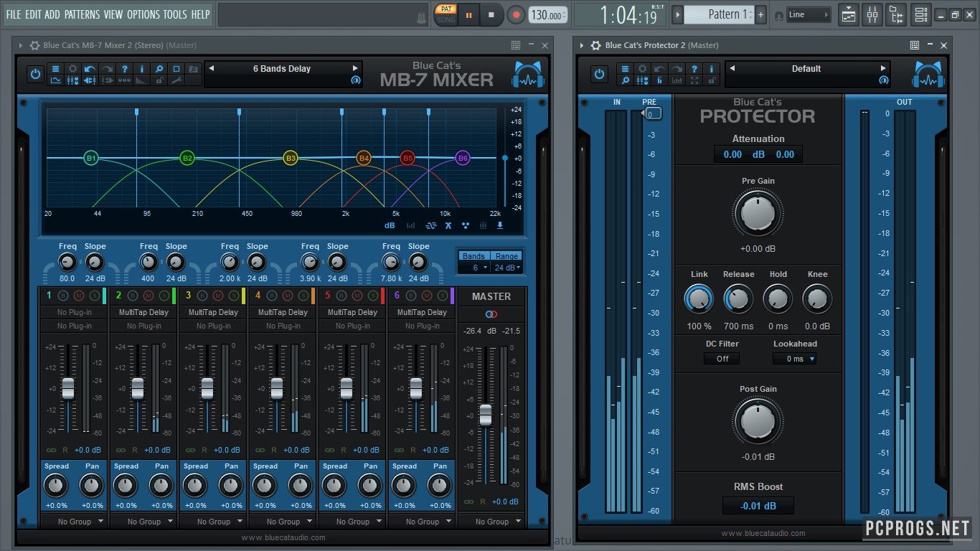
Task: Click band 3 MultiTap Delay plug-in slot
Action: [x=213, y=312]
